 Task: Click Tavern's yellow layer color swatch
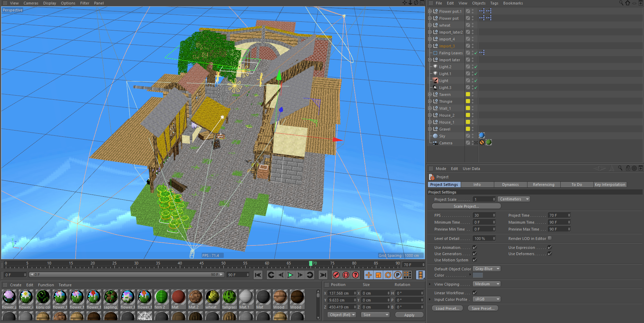click(x=468, y=94)
